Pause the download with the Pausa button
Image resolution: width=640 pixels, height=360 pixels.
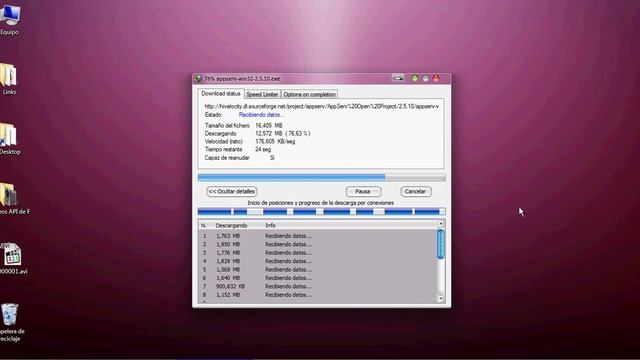[x=363, y=191]
